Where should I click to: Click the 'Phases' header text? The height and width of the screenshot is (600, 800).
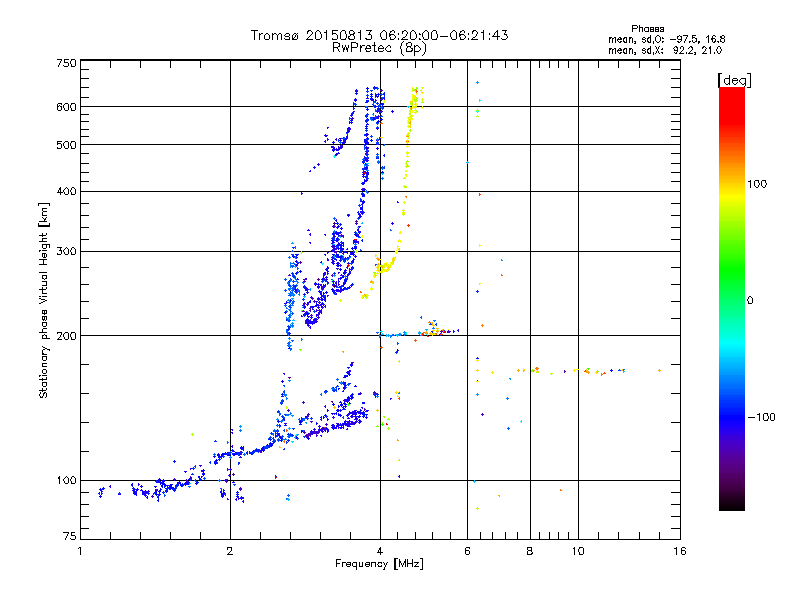pos(647,29)
